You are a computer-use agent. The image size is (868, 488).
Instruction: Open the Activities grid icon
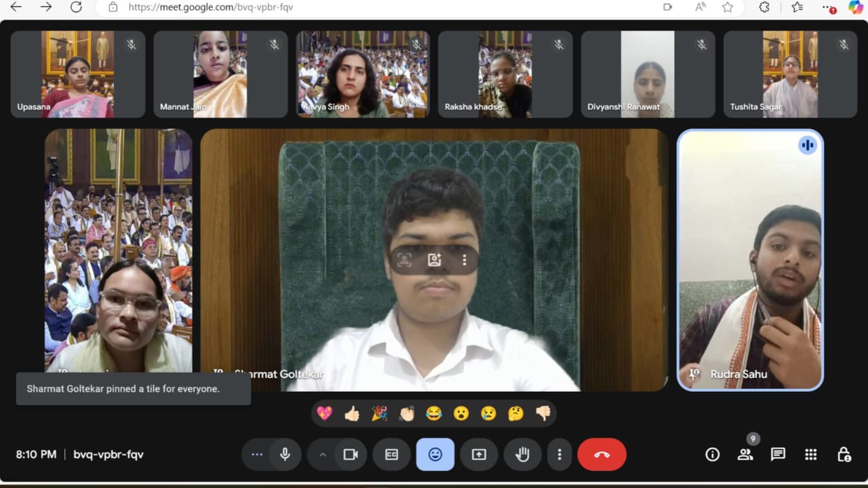click(810, 455)
